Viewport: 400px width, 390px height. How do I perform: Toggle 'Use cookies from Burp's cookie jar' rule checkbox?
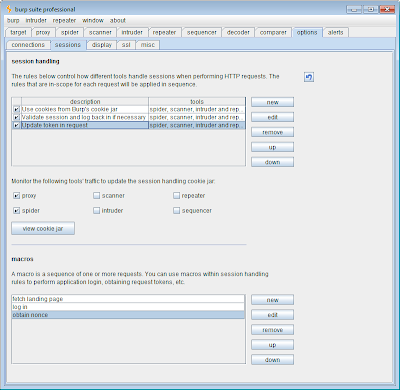(x=16, y=109)
